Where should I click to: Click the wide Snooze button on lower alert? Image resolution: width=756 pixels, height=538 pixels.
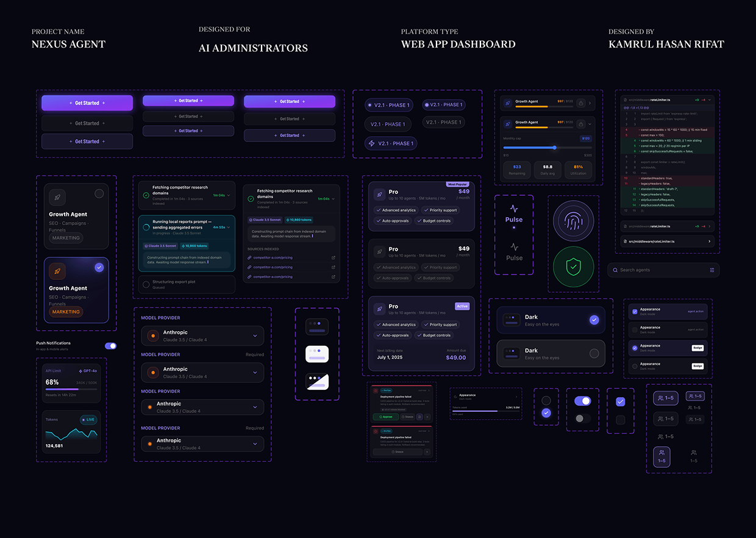(398, 452)
